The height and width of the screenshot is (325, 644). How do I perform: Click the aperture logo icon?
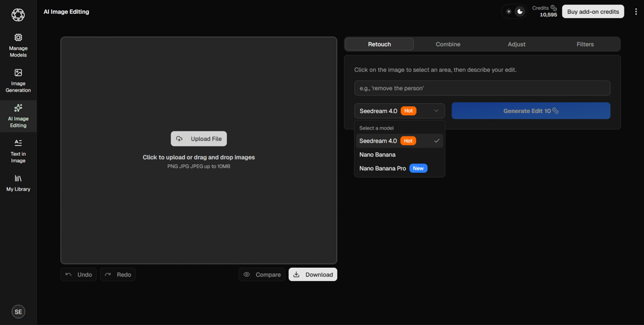point(18,15)
